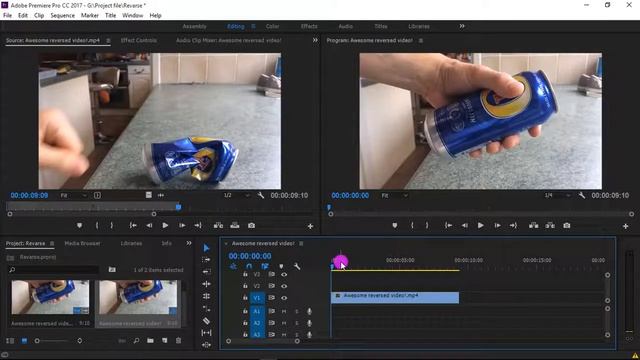
Task: Play the Source monitor clip
Action: coord(165,225)
